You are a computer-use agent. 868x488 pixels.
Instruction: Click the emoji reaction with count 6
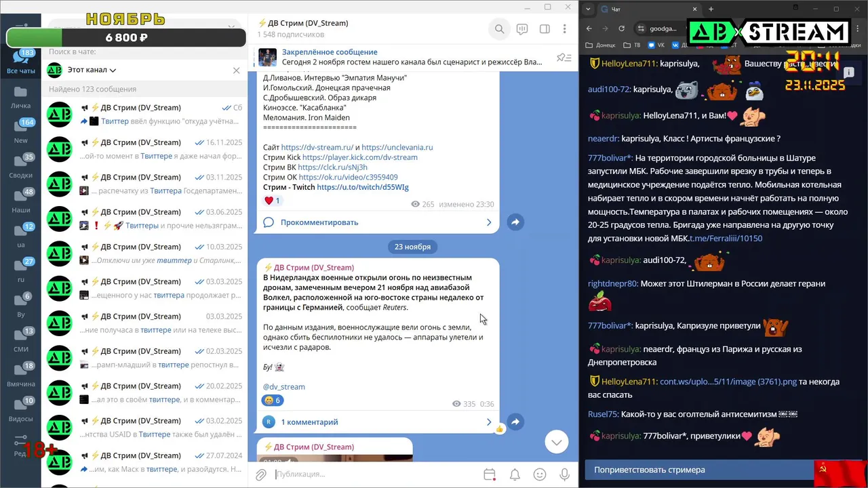pyautogui.click(x=272, y=401)
